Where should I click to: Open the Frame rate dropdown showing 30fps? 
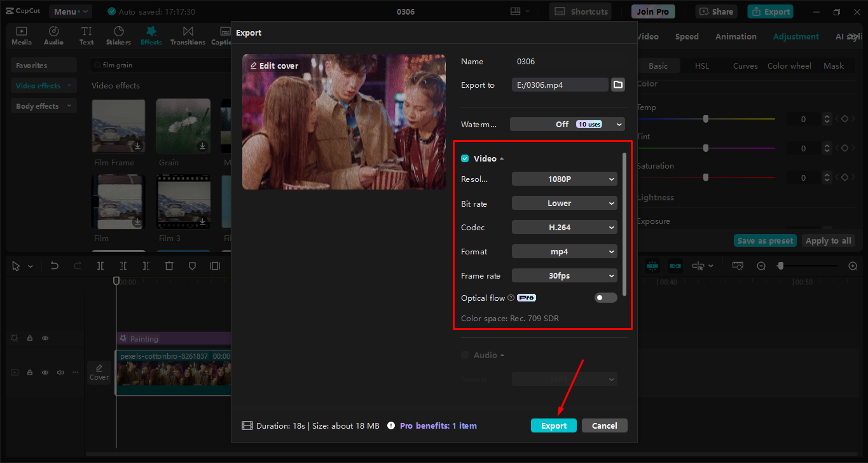coord(564,275)
